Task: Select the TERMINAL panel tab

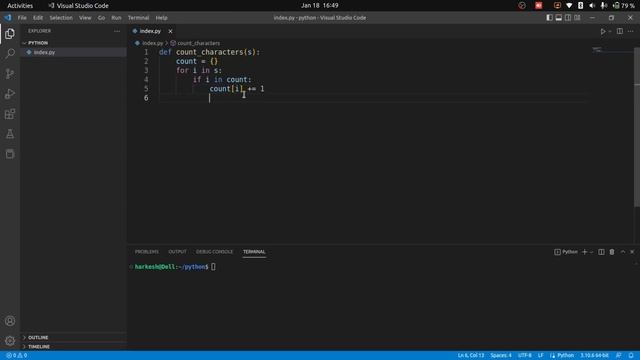Action: pyautogui.click(x=254, y=252)
